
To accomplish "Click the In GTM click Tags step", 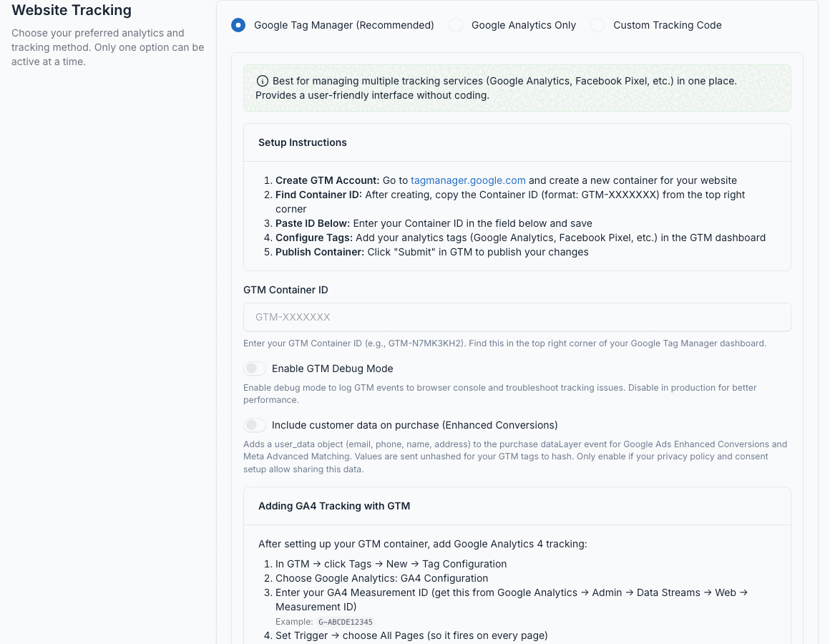I will click(x=391, y=564).
